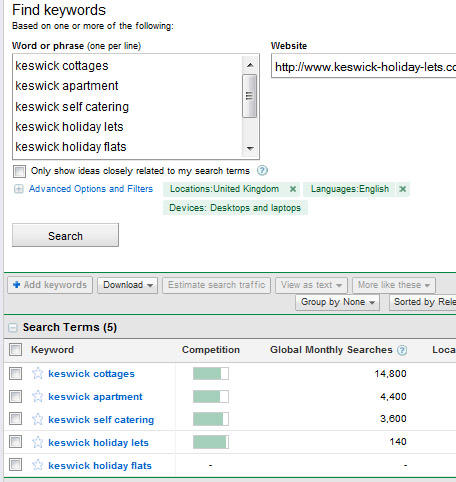This screenshot has width=456, height=482.
Task: Star the keswick apartment keyword
Action: click(x=37, y=396)
